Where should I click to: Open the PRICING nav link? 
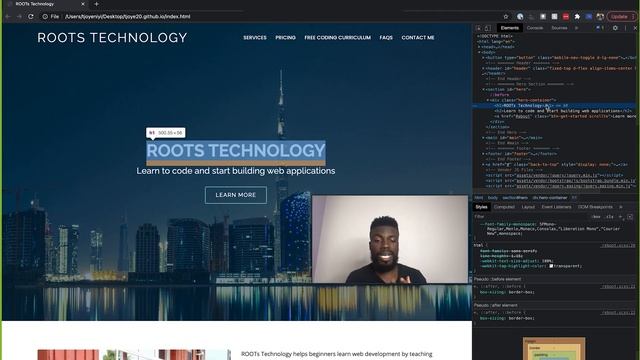coord(285,38)
